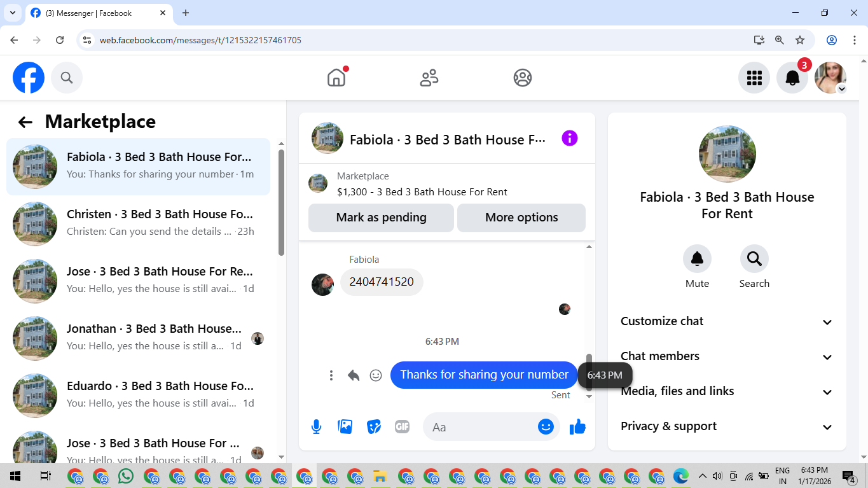Viewport: 868px width, 488px height.
Task: Open a new Chrome tab
Action: (186, 13)
